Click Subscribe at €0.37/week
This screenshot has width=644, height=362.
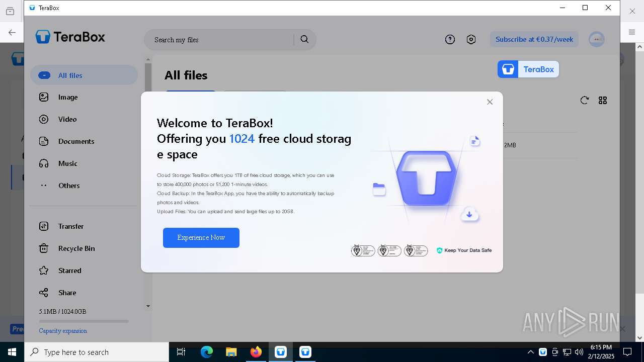coord(534,39)
